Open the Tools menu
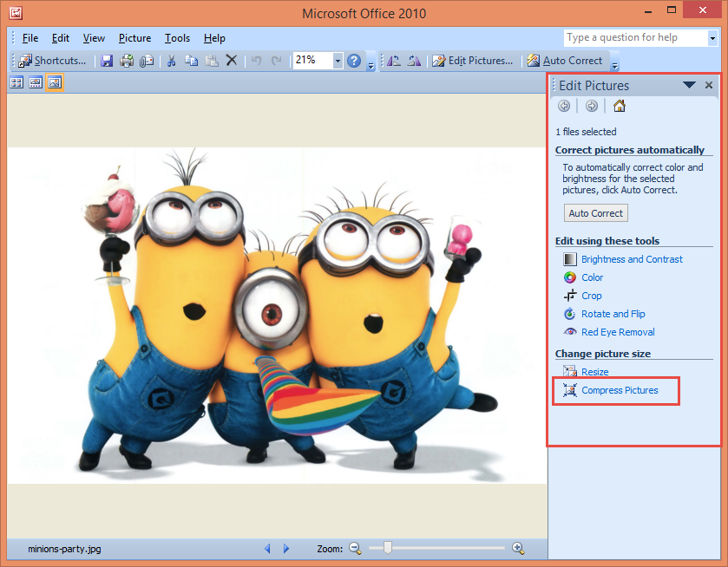This screenshot has height=567, width=728. pos(177,38)
